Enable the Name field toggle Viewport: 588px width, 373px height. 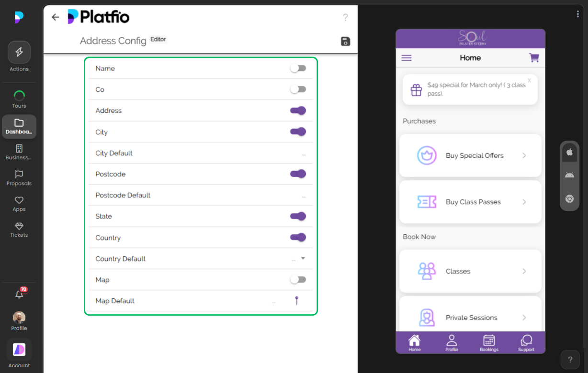pyautogui.click(x=298, y=68)
